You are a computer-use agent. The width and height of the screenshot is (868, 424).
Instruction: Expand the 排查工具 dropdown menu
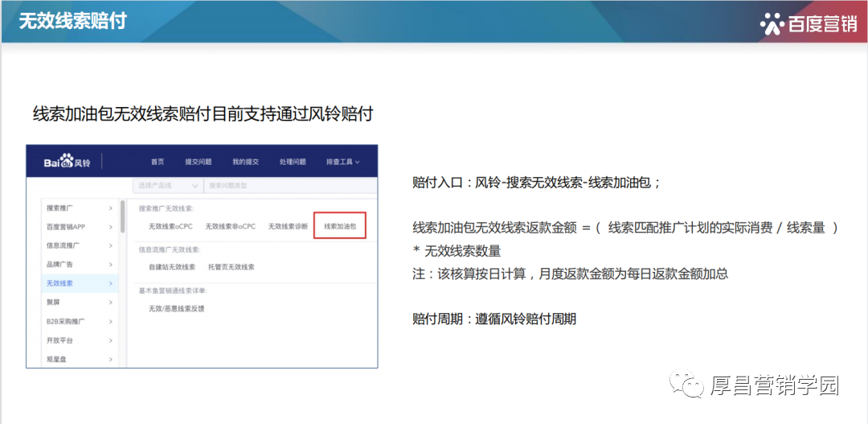pos(342,163)
